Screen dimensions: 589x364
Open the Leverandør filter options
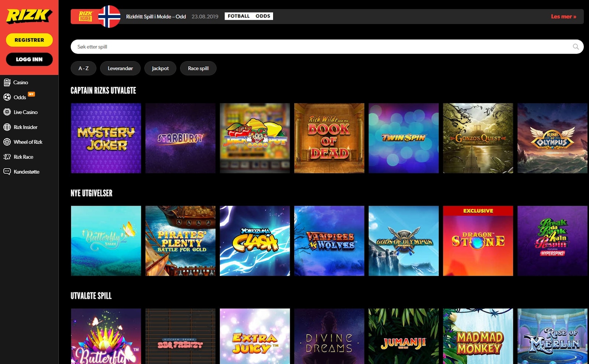coord(120,68)
